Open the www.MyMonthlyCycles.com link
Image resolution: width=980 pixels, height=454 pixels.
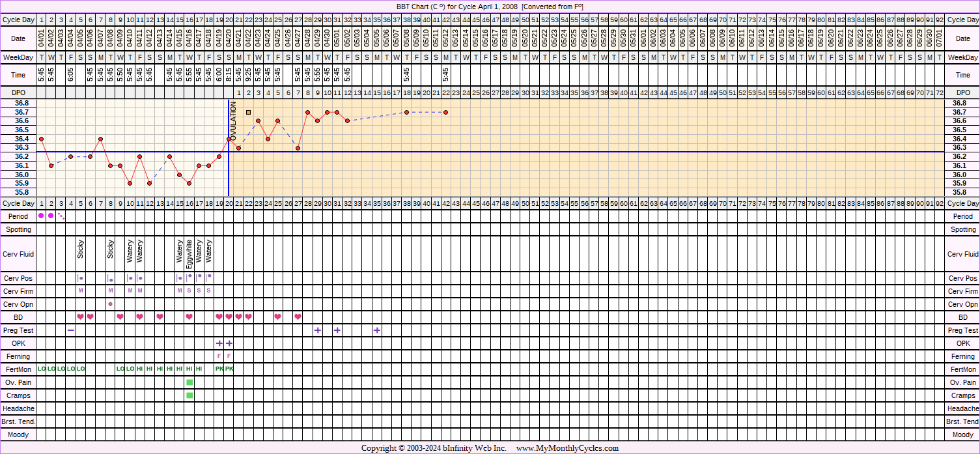pos(567,448)
